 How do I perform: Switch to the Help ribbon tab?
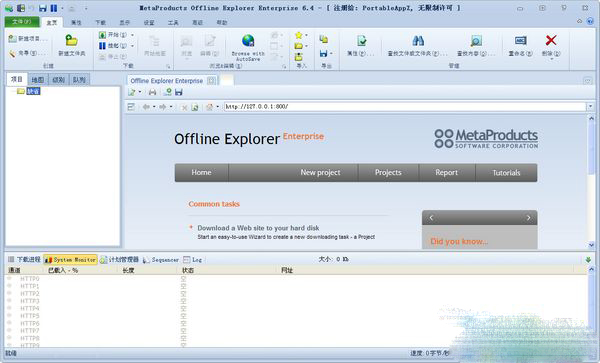pos(222,23)
